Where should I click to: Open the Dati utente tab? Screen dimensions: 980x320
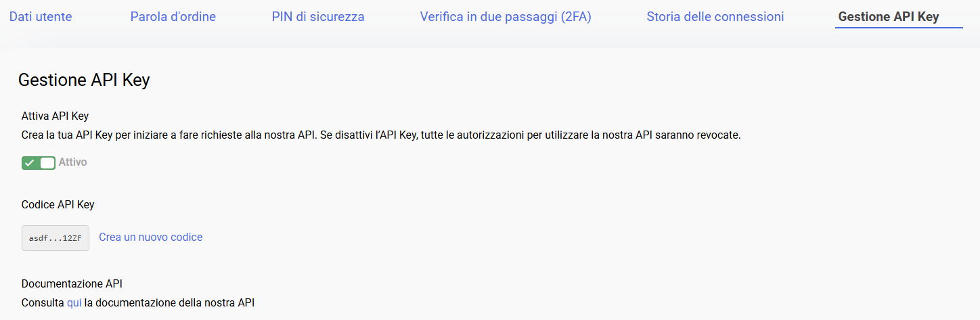point(41,16)
